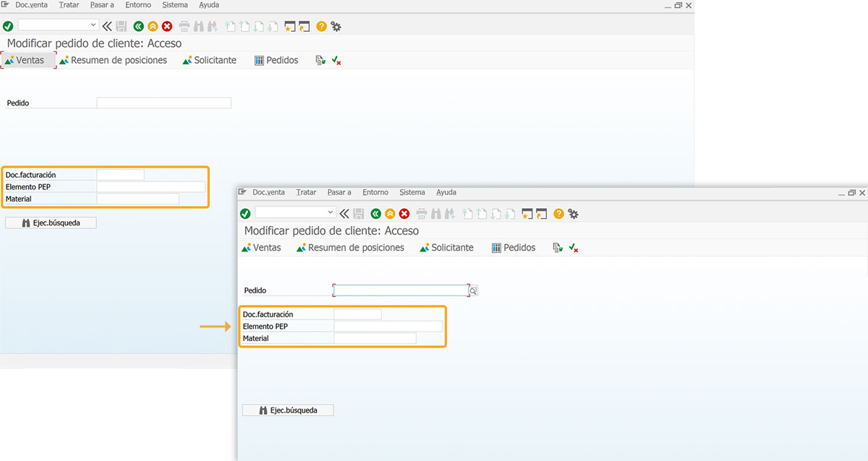Open Entorno menu in front window
Screen dimensions: 868x461
(x=375, y=192)
